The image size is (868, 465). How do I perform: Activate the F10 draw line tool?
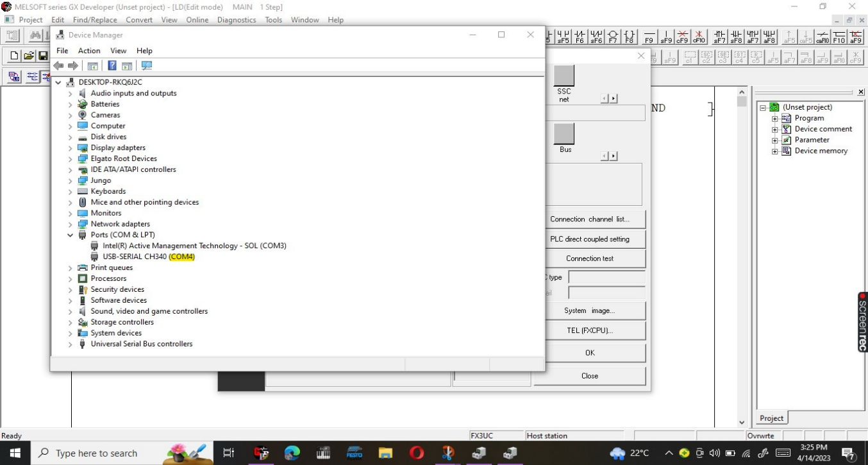839,36
